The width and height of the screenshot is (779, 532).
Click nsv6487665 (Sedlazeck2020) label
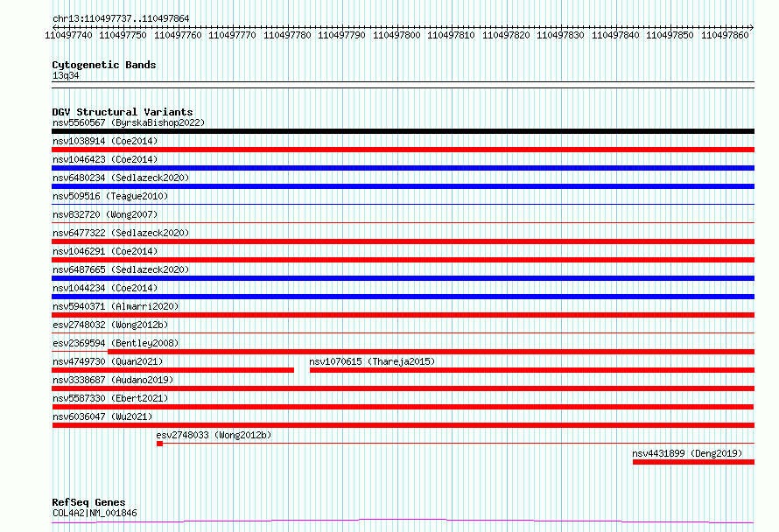tap(121, 269)
